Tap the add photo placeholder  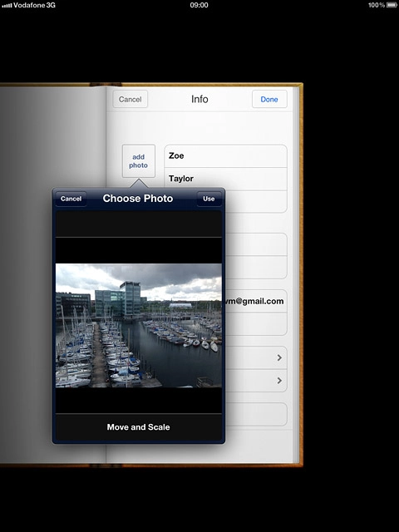(139, 160)
